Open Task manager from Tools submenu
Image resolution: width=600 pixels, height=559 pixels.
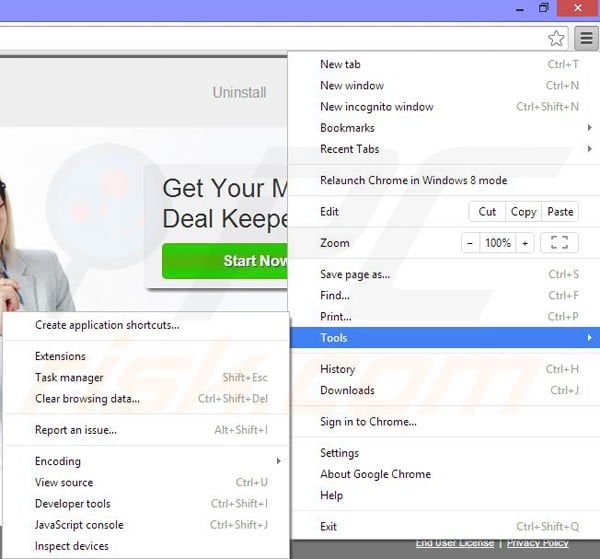point(145,377)
